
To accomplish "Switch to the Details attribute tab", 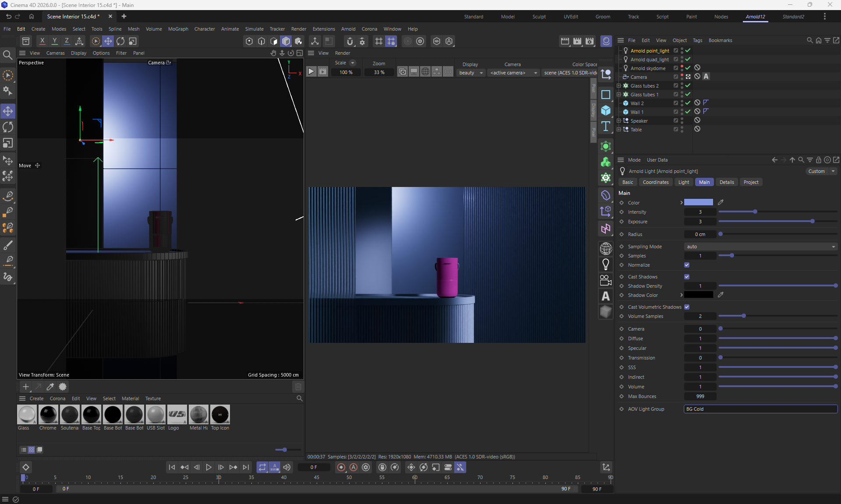I will [x=726, y=182].
